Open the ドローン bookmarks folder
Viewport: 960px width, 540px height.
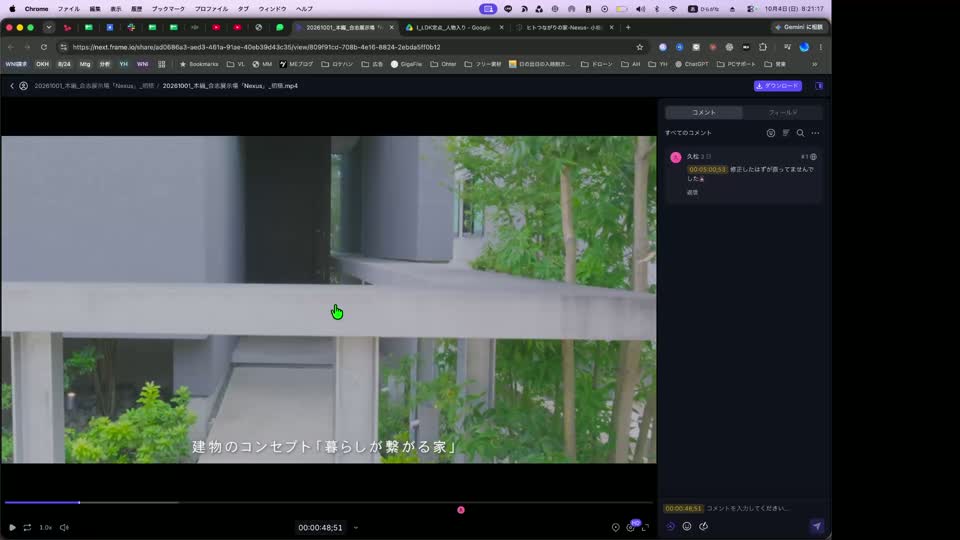click(x=596, y=64)
